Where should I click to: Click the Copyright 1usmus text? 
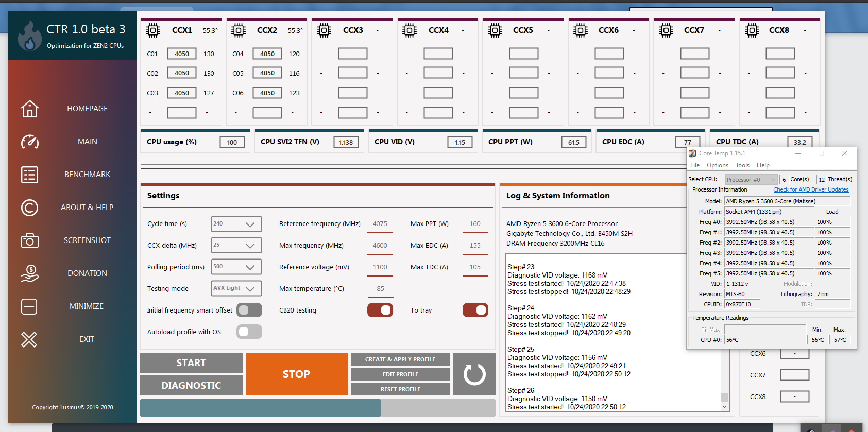pos(73,407)
